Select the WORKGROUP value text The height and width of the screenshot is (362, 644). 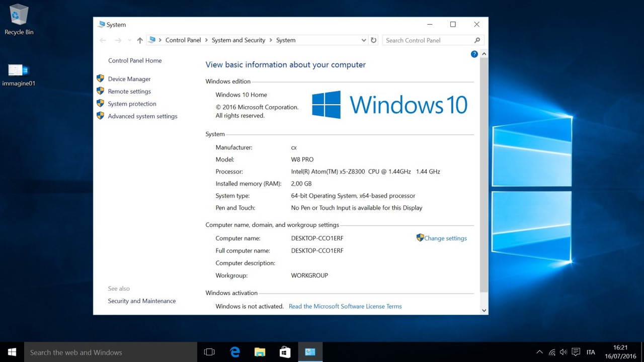309,276
